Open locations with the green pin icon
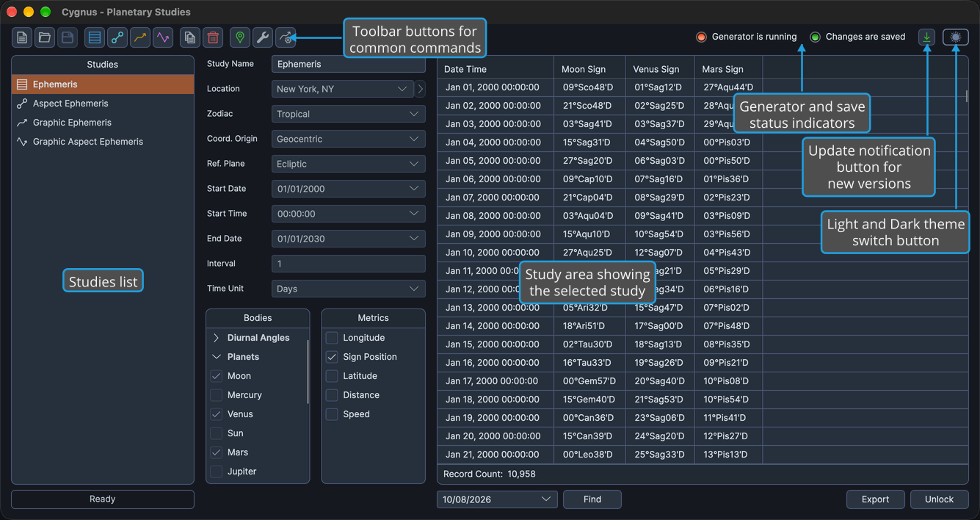The image size is (980, 520). (x=240, y=37)
